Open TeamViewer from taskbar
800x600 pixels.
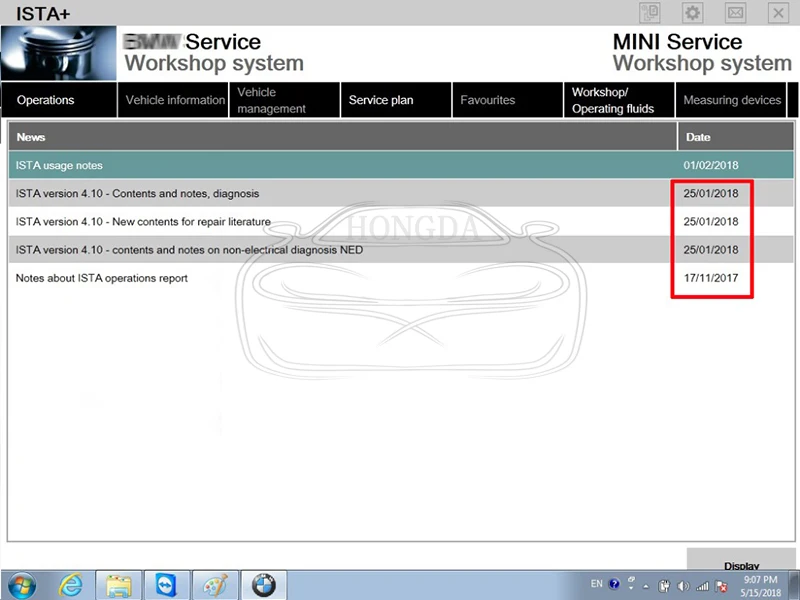coord(166,585)
